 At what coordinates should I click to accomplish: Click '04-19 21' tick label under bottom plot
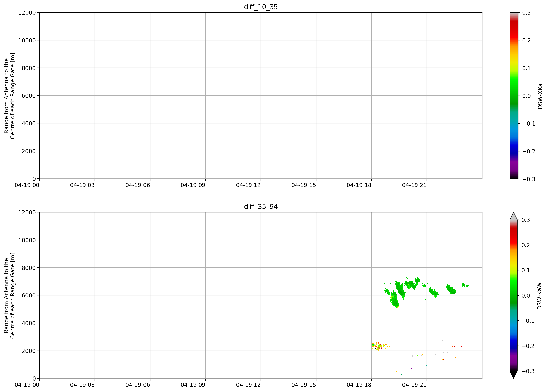[x=414, y=385]
